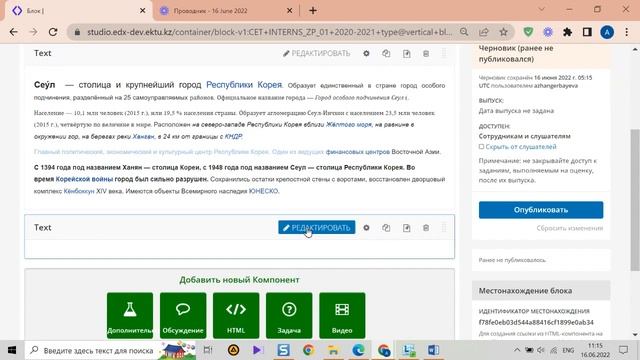Expand tab search chevron in title bar
The image size is (640, 360).
pyautogui.click(x=542, y=9)
